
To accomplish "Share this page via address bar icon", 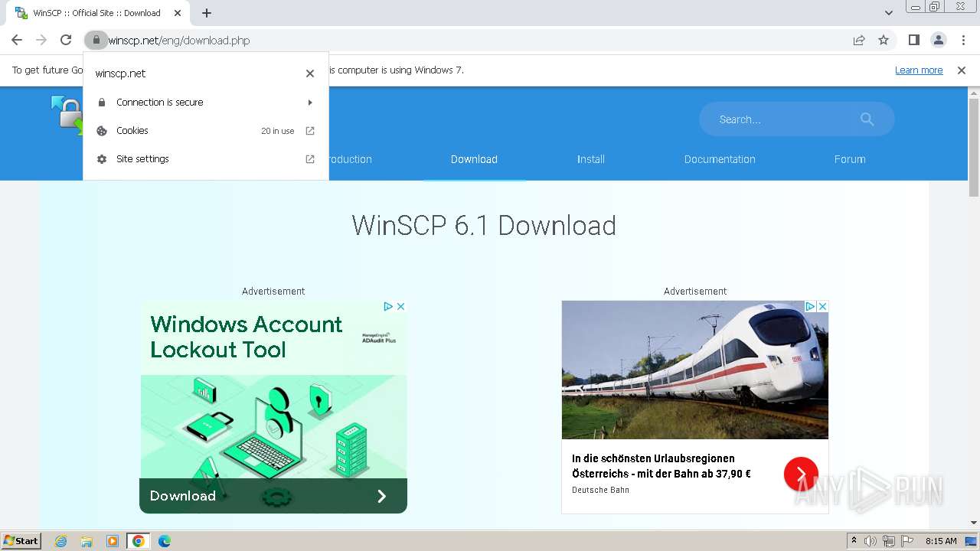I will (x=859, y=41).
